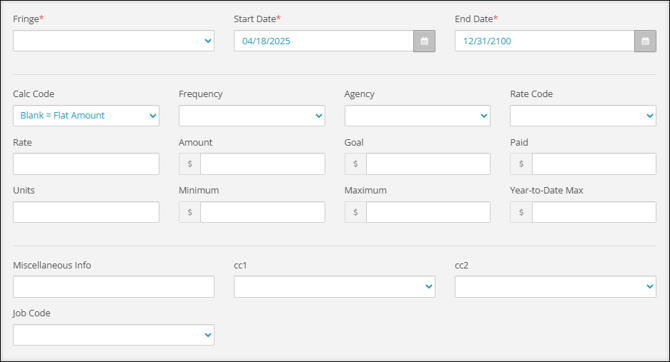Open the Frequency dropdown
This screenshot has height=362, width=670.
coord(252,115)
